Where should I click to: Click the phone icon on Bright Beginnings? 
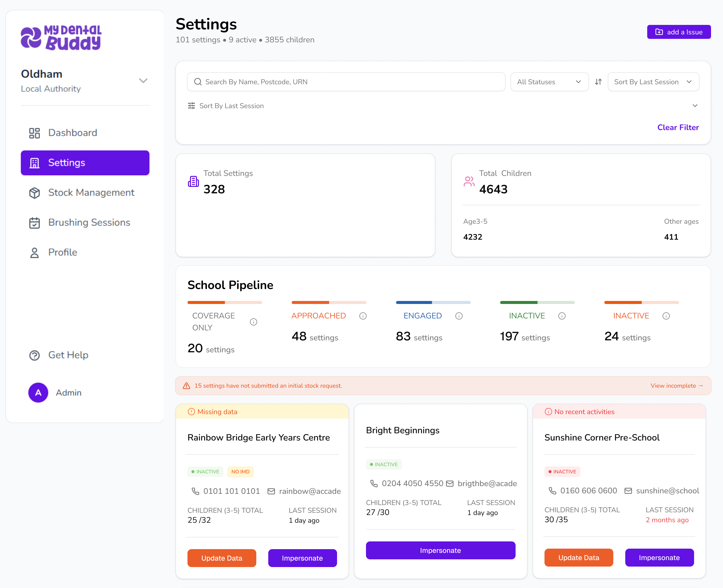(x=374, y=483)
